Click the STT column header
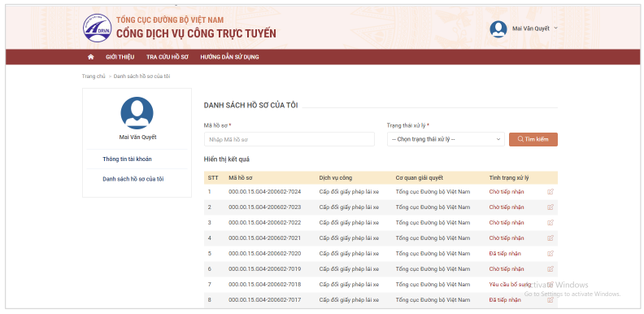This screenshot has width=644, height=314. [213, 178]
